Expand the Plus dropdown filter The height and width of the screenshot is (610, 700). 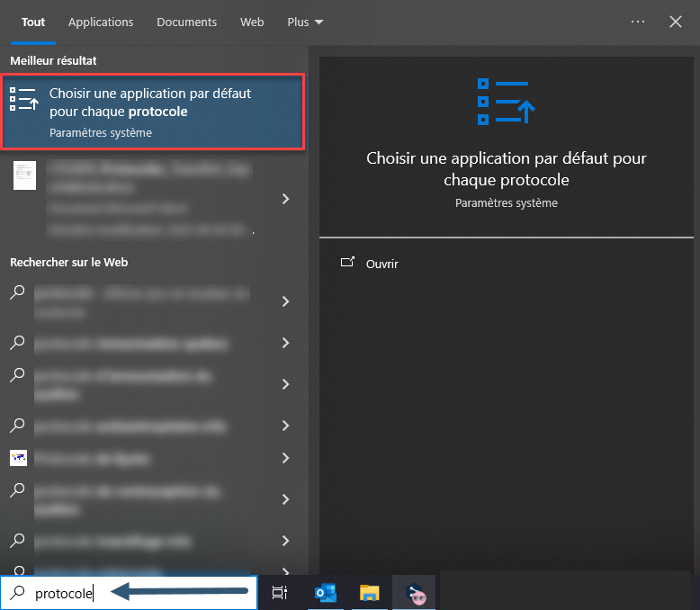click(305, 22)
